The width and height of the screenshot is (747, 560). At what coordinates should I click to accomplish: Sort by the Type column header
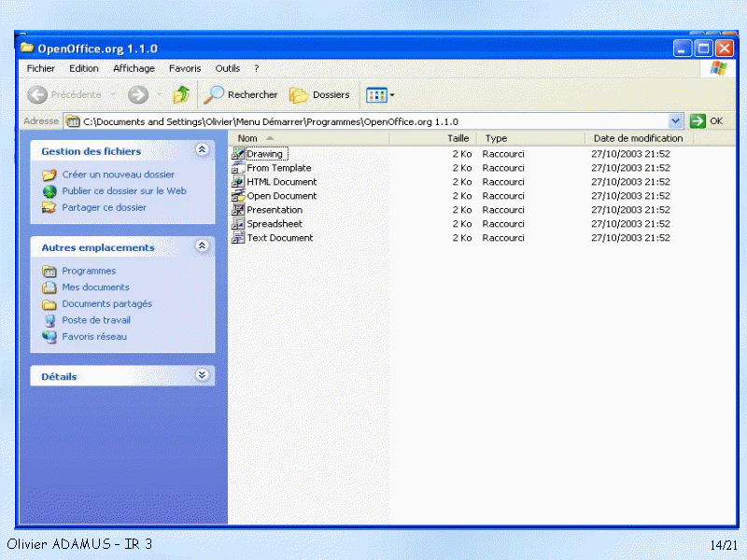tap(530, 138)
